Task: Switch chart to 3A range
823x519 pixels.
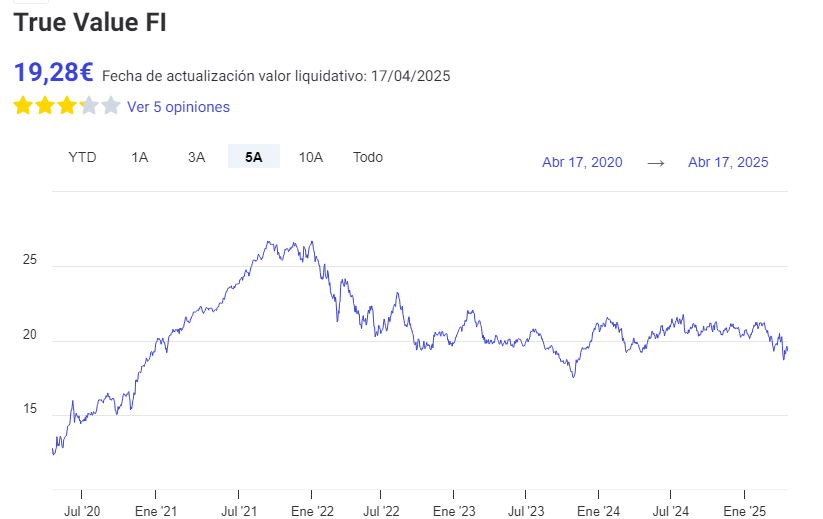Action: [x=196, y=157]
